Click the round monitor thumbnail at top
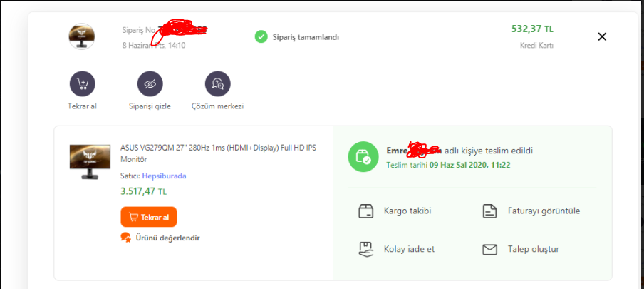Screen dimensions: 644x289 [81, 36]
